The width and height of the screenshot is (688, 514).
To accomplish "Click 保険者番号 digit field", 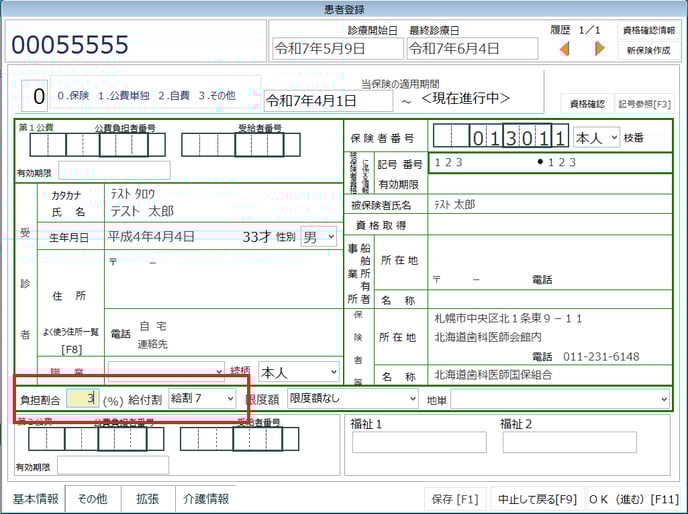I will click(x=501, y=136).
